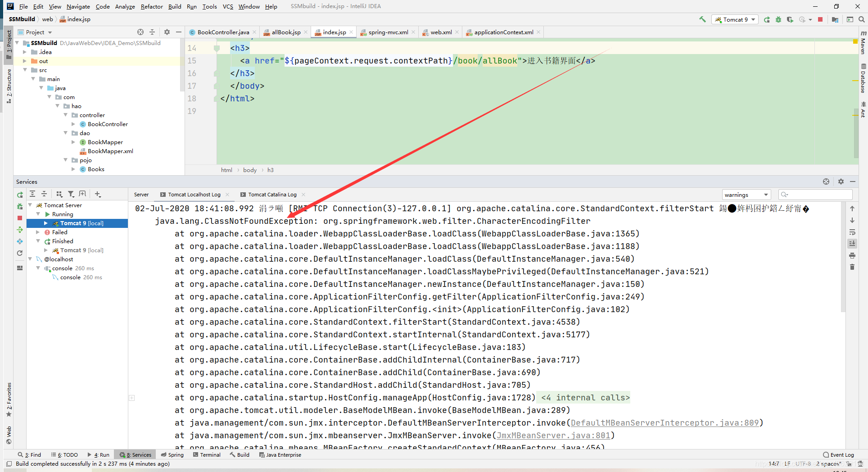Viewport: 868px width, 472px height.
Task: Open Filter options in Services toolbar
Action: pos(71,194)
